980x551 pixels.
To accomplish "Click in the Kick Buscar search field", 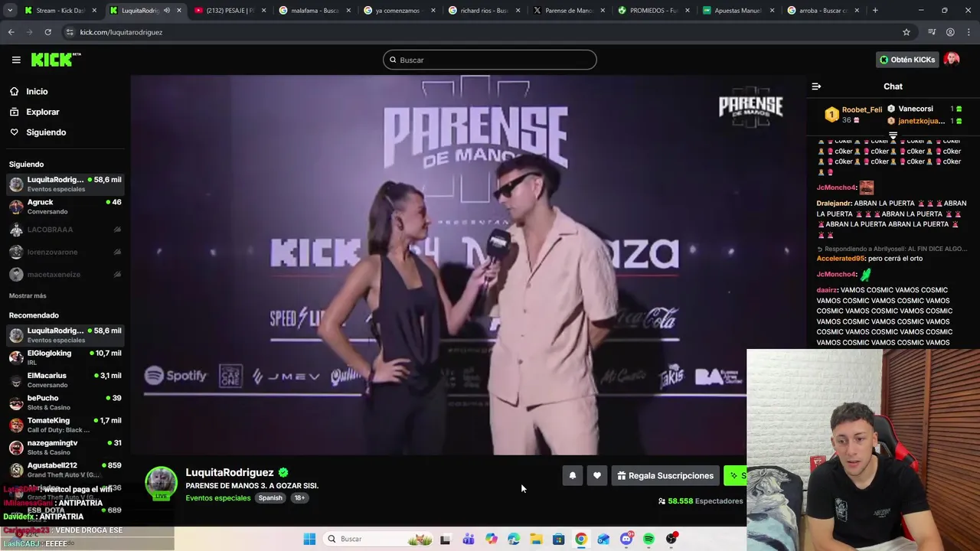I will click(x=490, y=60).
